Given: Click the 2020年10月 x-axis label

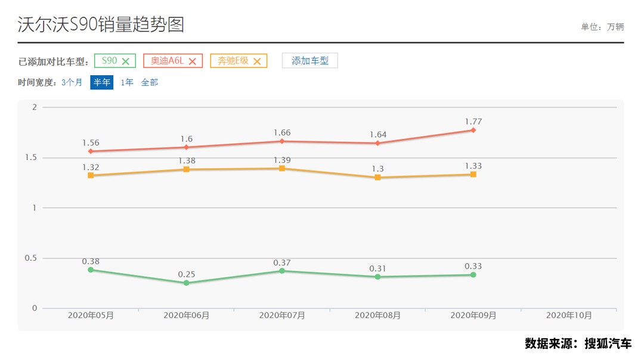Looking at the screenshot, I should coord(569,315).
